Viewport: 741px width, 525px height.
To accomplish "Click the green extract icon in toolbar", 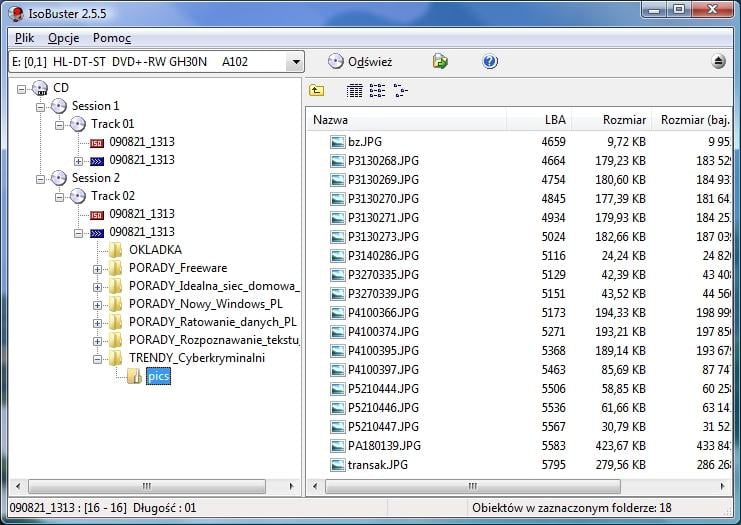I will [440, 62].
